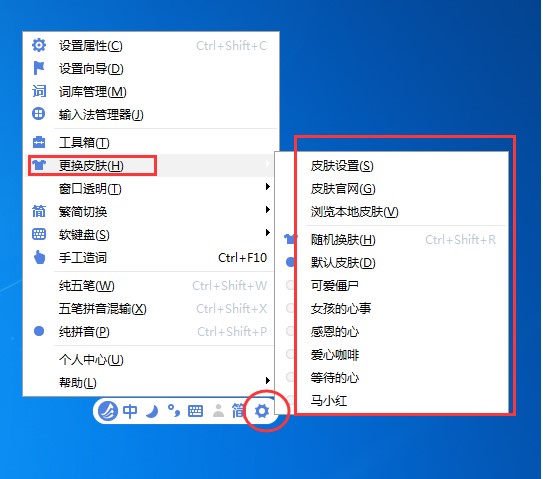
Task: Click the 中 Chinese mode icon
Action: (x=130, y=411)
